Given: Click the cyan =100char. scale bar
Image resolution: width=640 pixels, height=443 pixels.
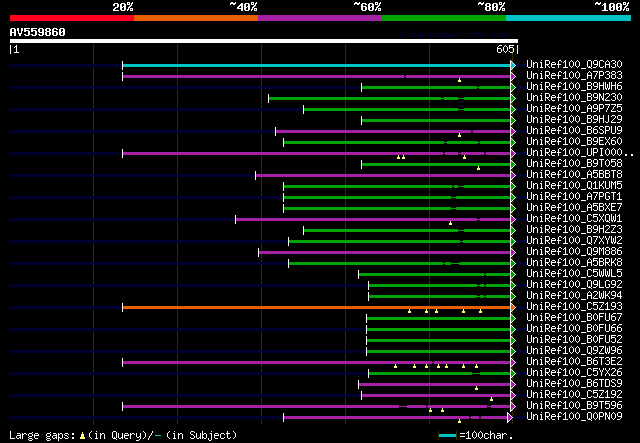Looking at the screenshot, I should pyautogui.click(x=448, y=436).
